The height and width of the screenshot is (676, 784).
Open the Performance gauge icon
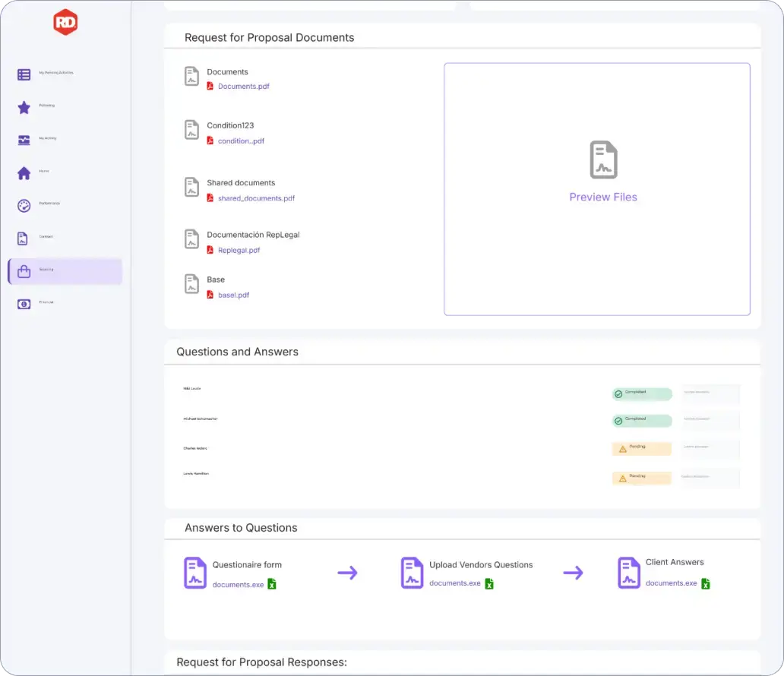[x=24, y=206]
